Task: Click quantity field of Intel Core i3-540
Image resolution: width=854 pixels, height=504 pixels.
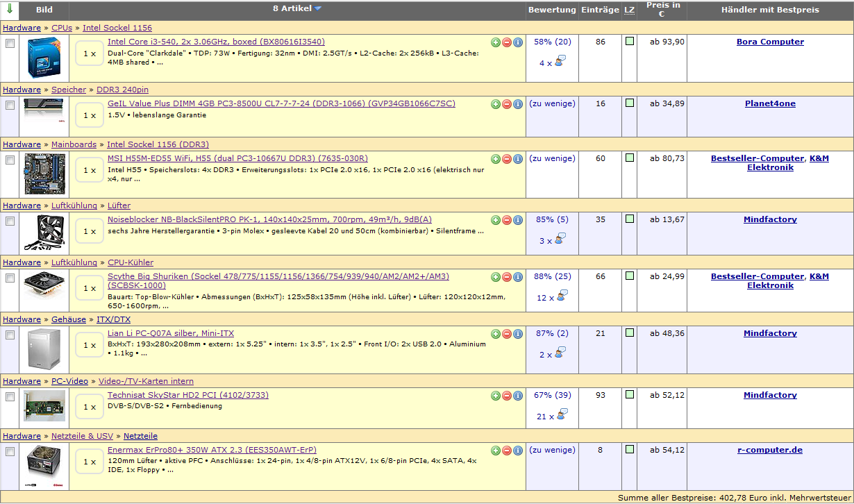Action: click(x=89, y=53)
